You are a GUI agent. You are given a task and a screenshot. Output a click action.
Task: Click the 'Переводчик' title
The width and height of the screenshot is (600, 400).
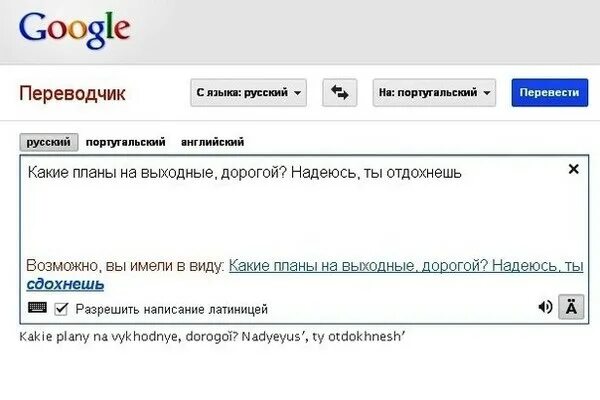coord(72,93)
